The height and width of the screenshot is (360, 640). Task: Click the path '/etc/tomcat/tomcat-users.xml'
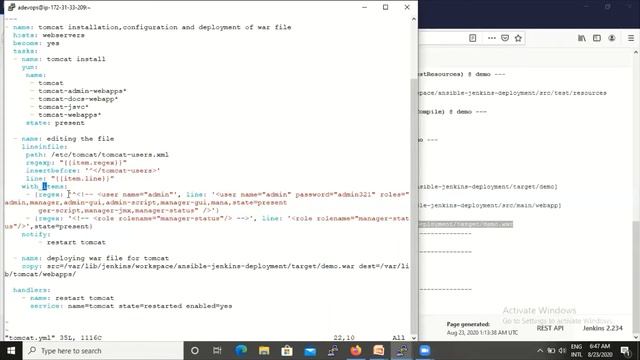coord(110,155)
